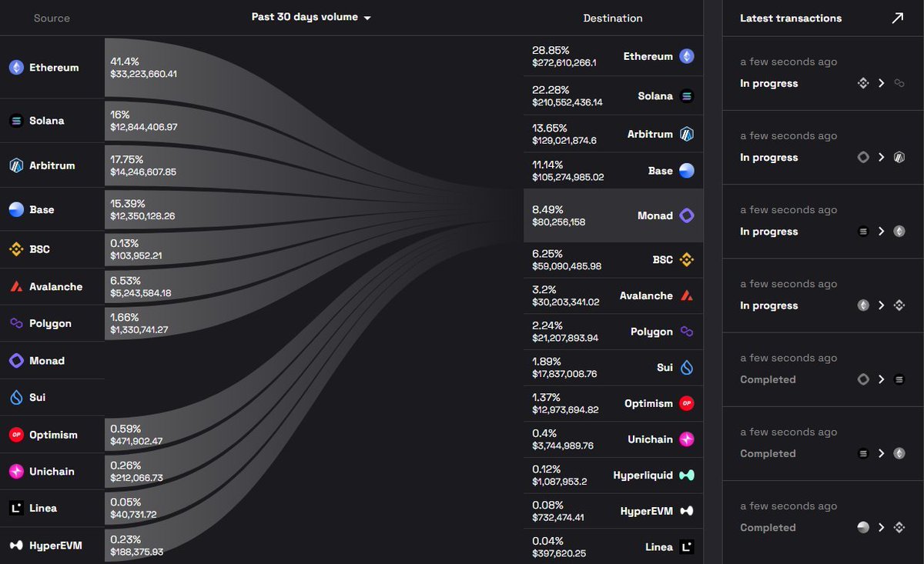Image resolution: width=924 pixels, height=564 pixels.
Task: Click the Ethereum icon in the Destination list
Action: (x=687, y=56)
